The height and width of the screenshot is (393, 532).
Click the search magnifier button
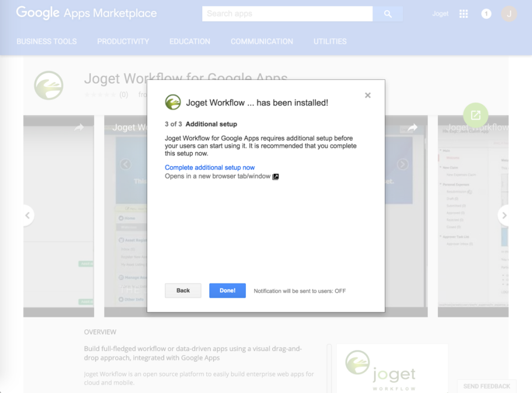pos(388,14)
